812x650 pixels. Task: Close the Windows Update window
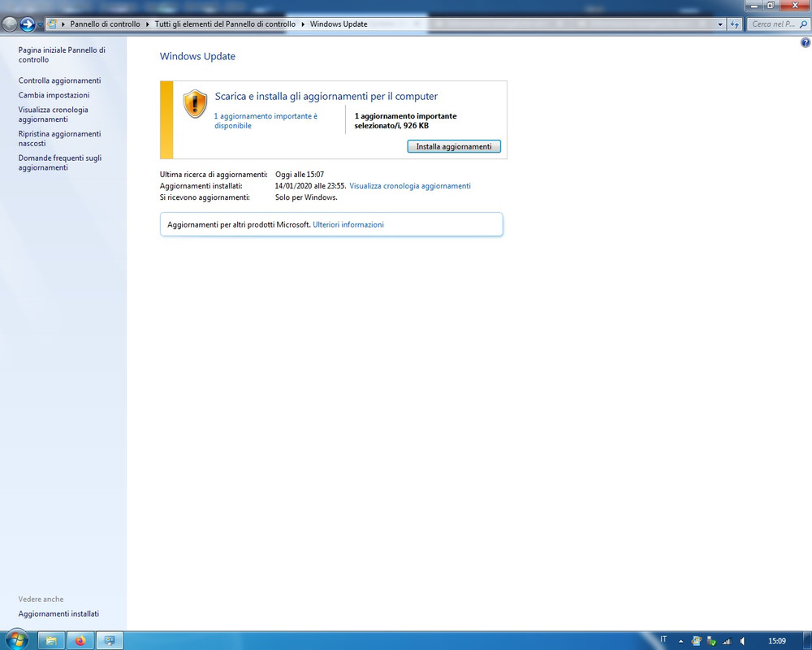795,5
